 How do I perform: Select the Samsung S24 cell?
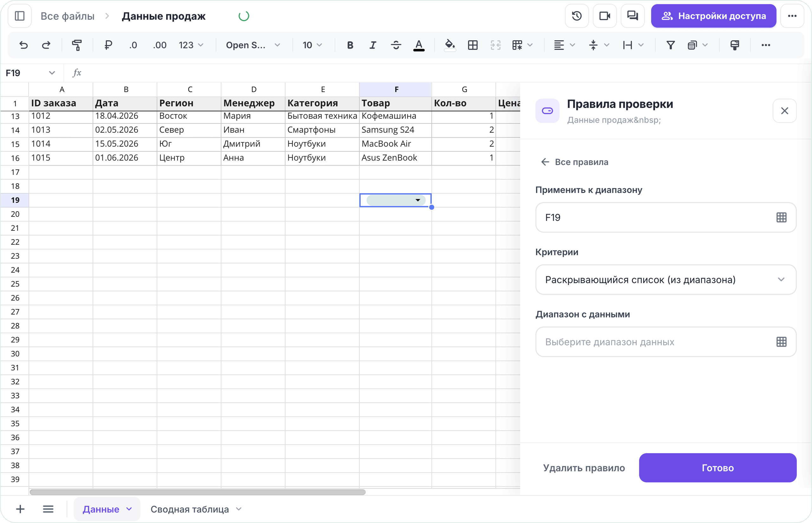click(396, 130)
